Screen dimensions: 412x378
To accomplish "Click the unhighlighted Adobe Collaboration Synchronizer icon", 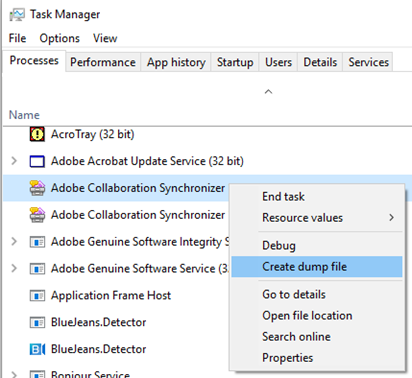I will point(37,215).
